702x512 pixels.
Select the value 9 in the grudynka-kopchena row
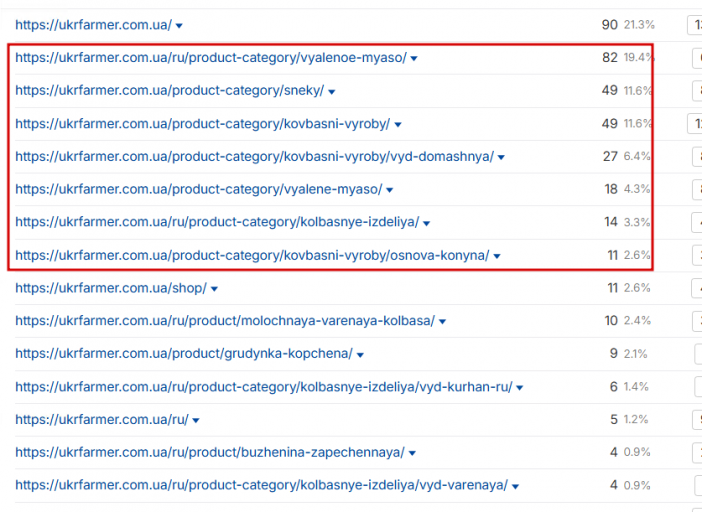click(x=614, y=354)
